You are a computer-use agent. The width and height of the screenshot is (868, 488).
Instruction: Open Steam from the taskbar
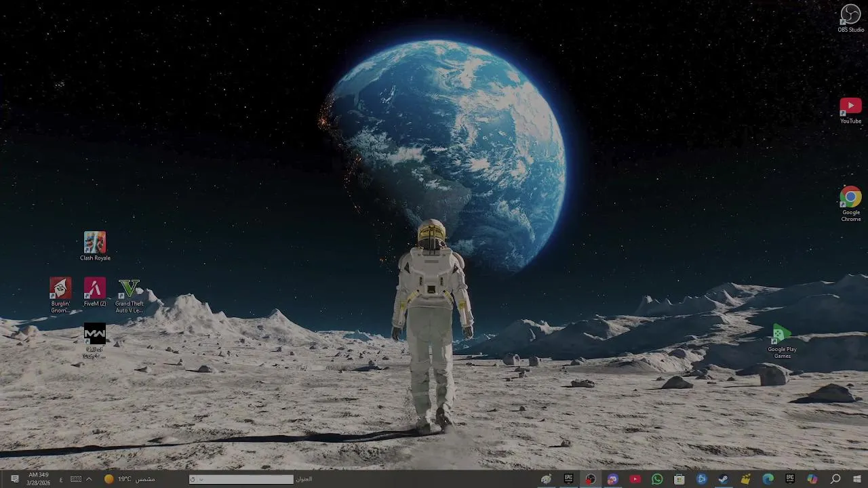(x=724, y=479)
